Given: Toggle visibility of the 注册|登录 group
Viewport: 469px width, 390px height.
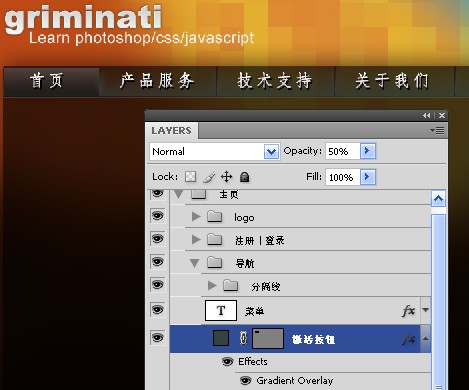Looking at the screenshot, I should (158, 239).
